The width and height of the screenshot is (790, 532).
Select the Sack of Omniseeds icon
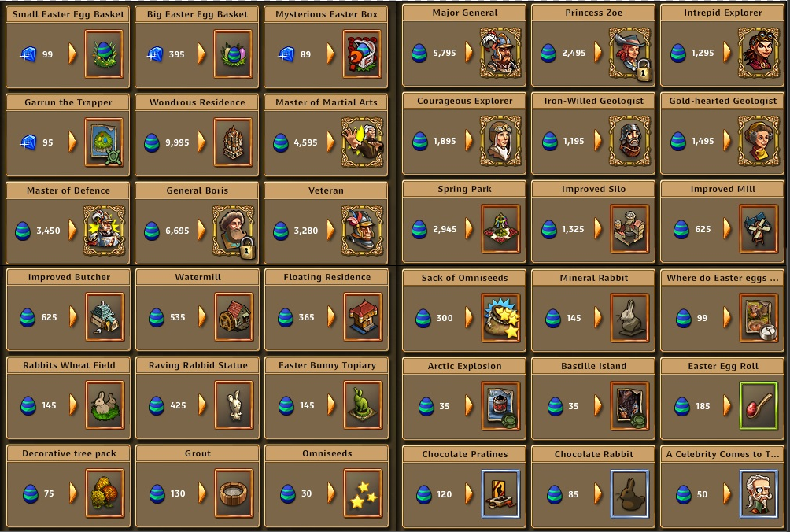pyautogui.click(x=500, y=318)
